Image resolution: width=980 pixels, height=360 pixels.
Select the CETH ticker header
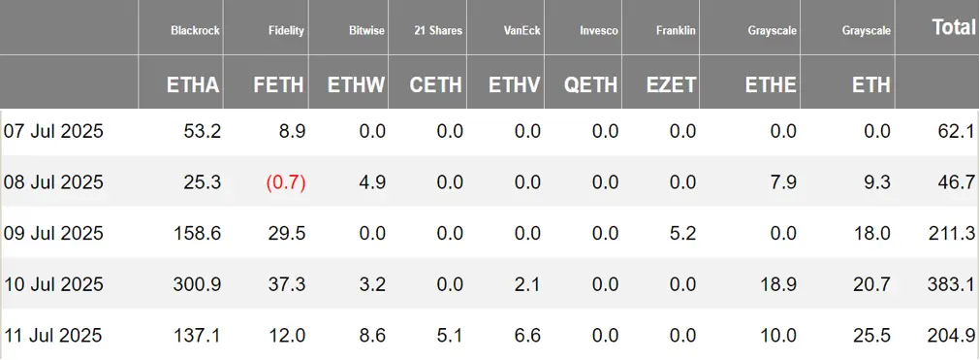pos(435,85)
